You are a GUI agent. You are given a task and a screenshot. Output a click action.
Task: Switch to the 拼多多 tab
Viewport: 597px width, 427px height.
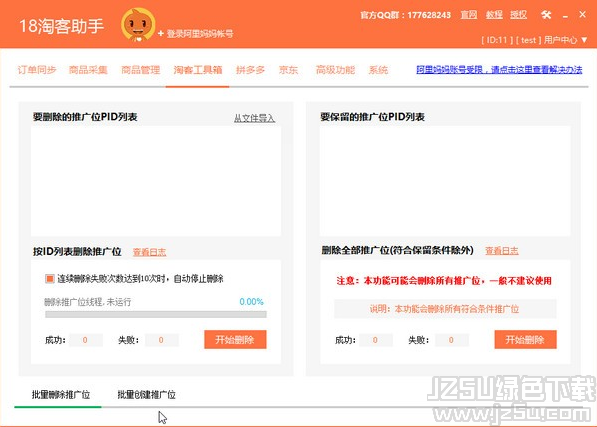(x=250, y=70)
